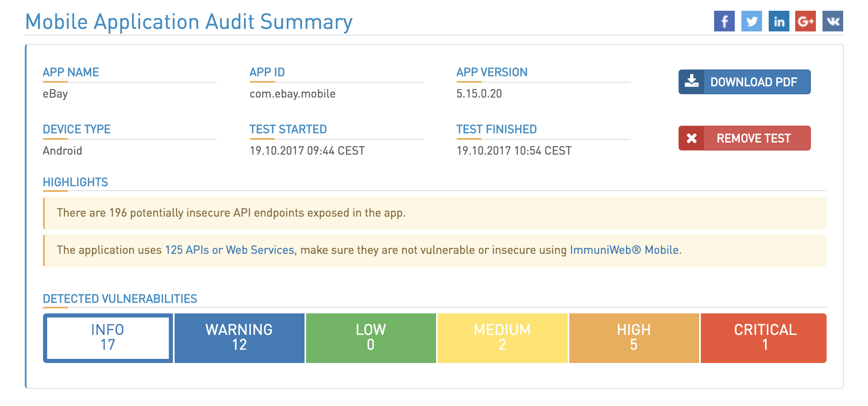Click the app name value eBay
This screenshot has width=868, height=406.
[x=55, y=94]
